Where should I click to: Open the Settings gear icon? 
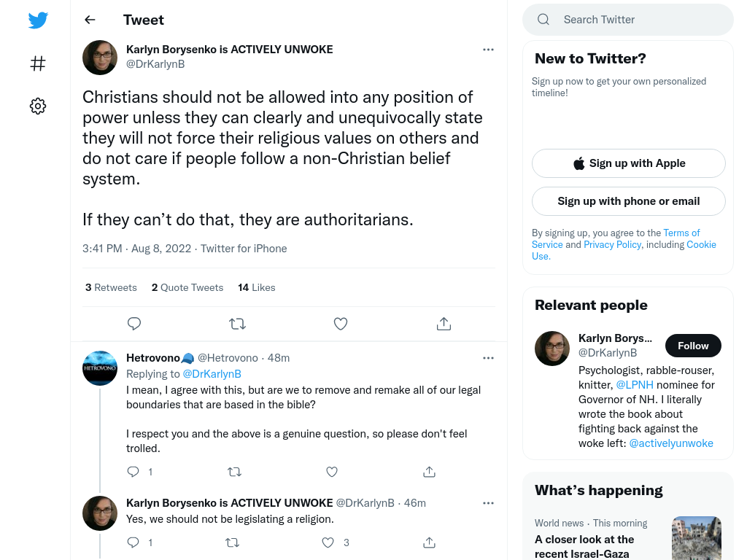click(38, 106)
